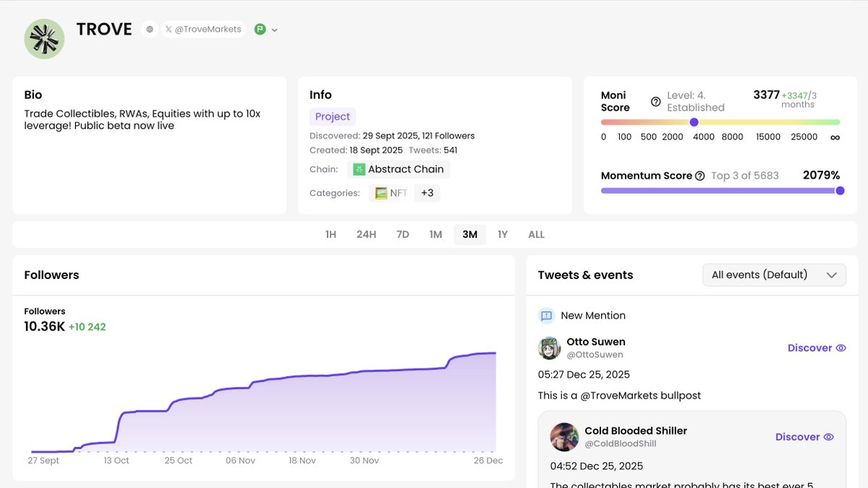Image resolution: width=868 pixels, height=488 pixels.
Task: Click the 3377 Moni Score value
Action: 766,95
